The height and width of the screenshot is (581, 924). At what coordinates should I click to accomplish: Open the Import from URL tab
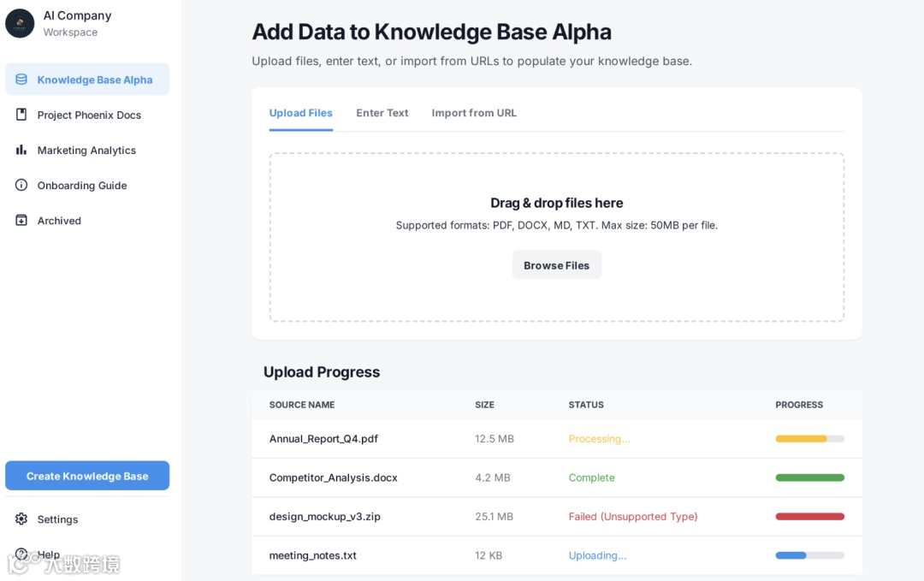pyautogui.click(x=474, y=113)
